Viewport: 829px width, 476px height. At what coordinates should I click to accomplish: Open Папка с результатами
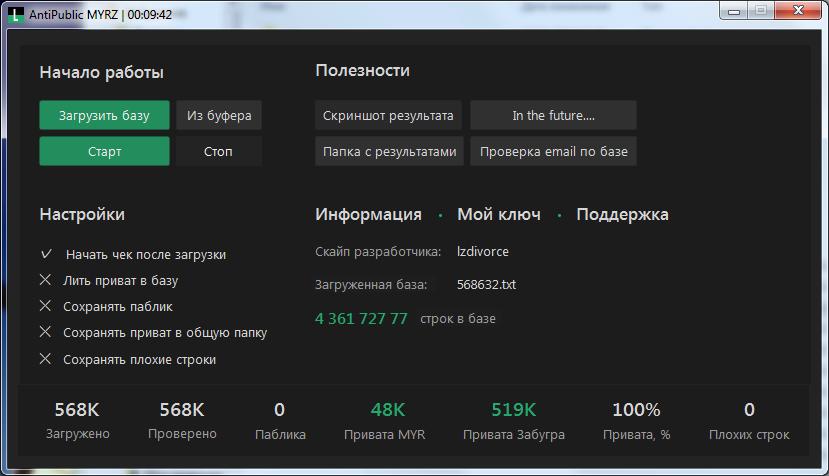click(x=389, y=151)
